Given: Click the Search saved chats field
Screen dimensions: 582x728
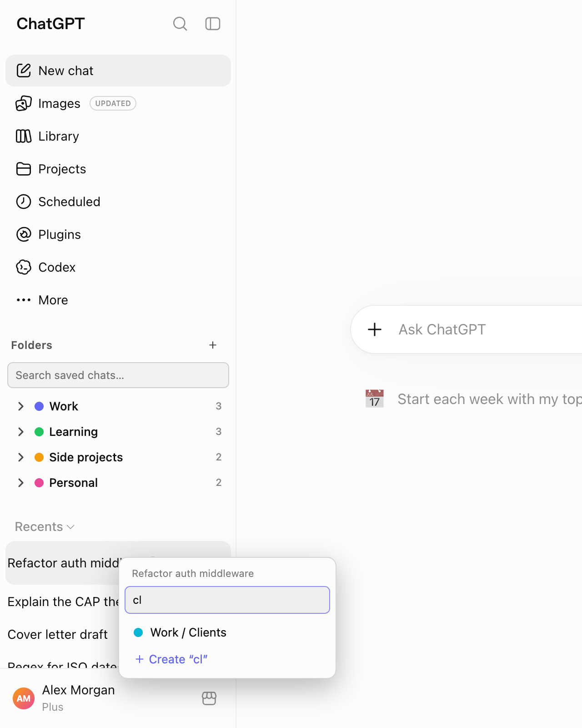Looking at the screenshot, I should coord(118,375).
